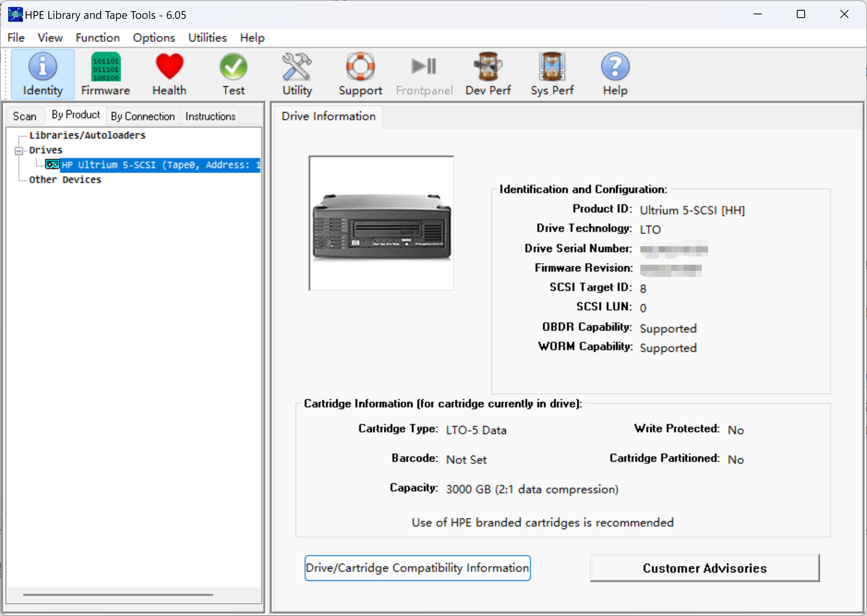
Task: Switch to the Scan tab
Action: pos(25,116)
